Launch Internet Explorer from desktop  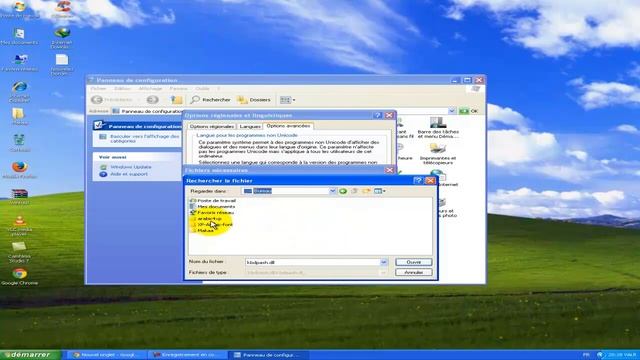(x=20, y=92)
